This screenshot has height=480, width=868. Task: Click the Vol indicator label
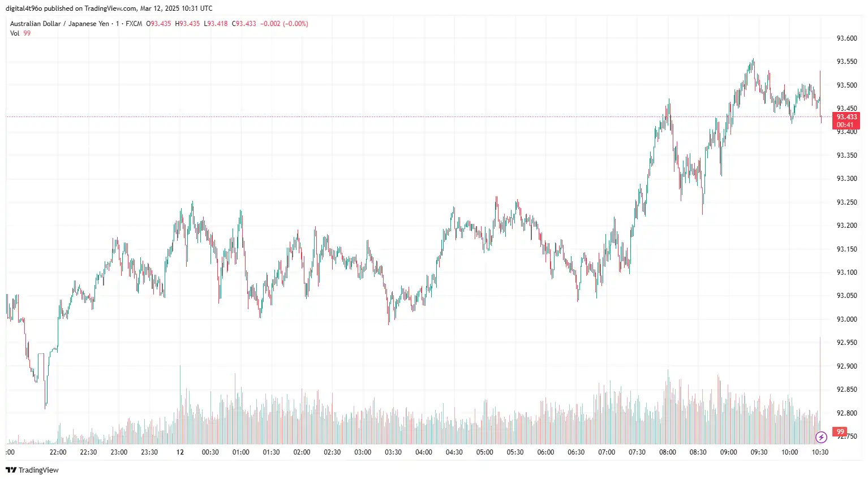pos(15,33)
